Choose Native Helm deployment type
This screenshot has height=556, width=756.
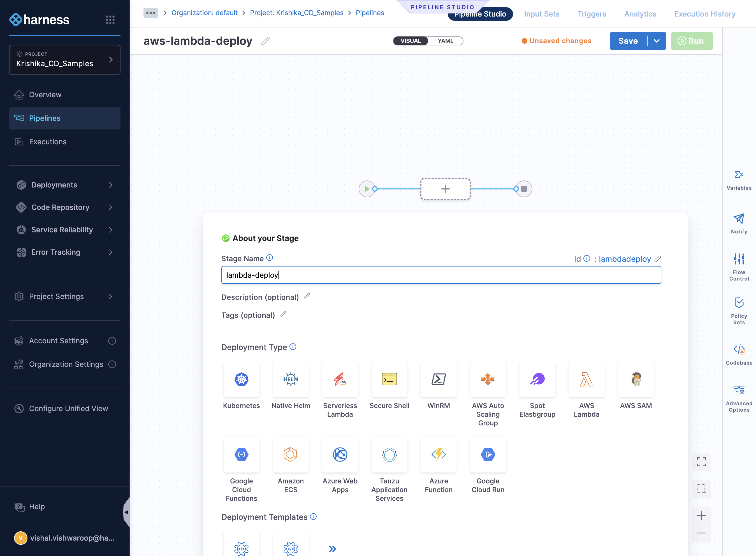pyautogui.click(x=291, y=379)
